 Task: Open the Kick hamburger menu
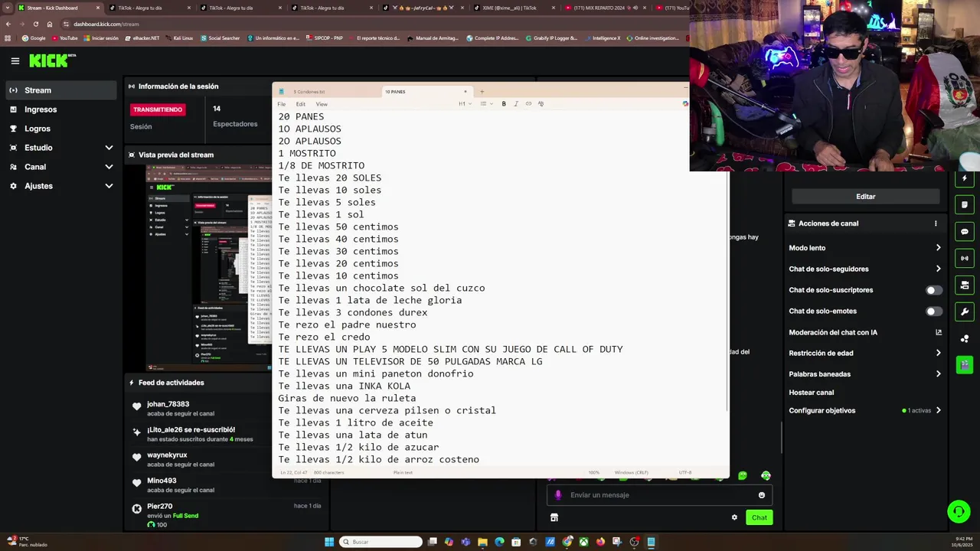tap(15, 60)
